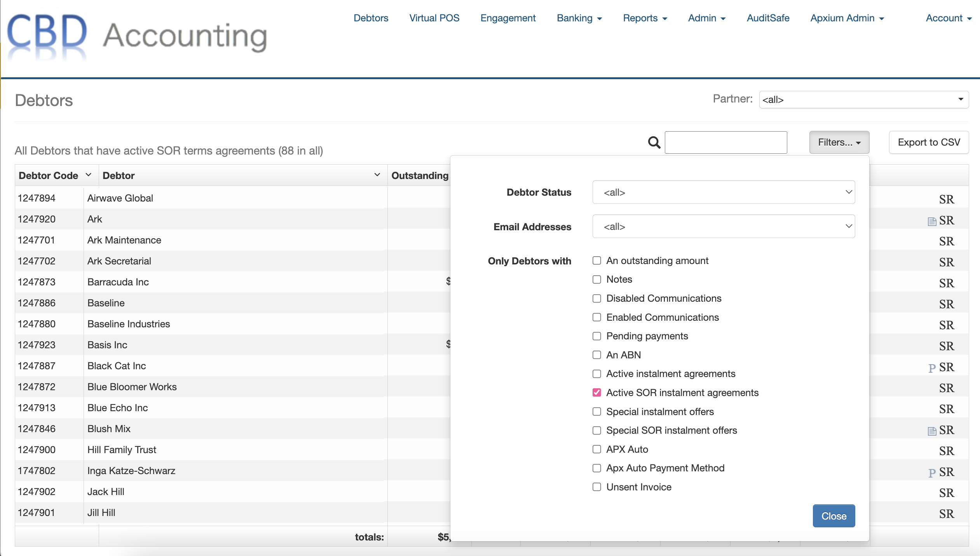This screenshot has width=980, height=556.
Task: Expand the Debtor column chevron
Action: pyautogui.click(x=377, y=175)
